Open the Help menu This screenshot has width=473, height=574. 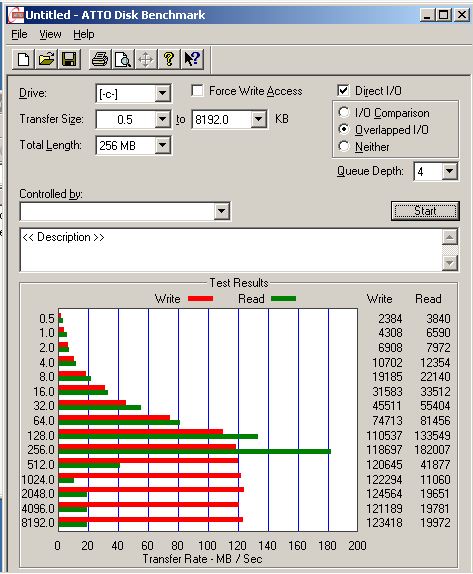[x=83, y=34]
